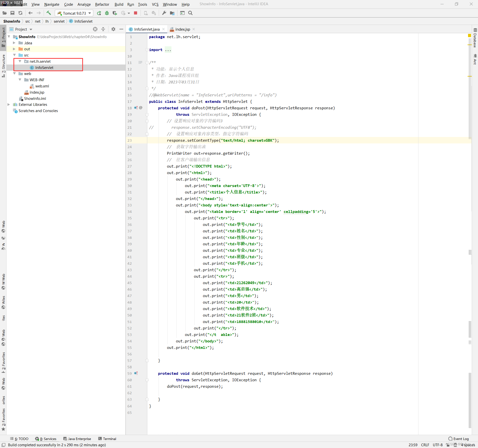Navigate forward with the right arrow icon
The height and width of the screenshot is (448, 478).
pos(38,13)
